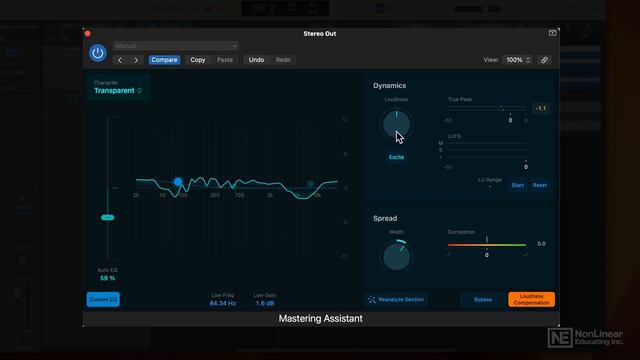Click Reanalyze Section button
The width and height of the screenshot is (640, 360).
pyautogui.click(x=396, y=300)
